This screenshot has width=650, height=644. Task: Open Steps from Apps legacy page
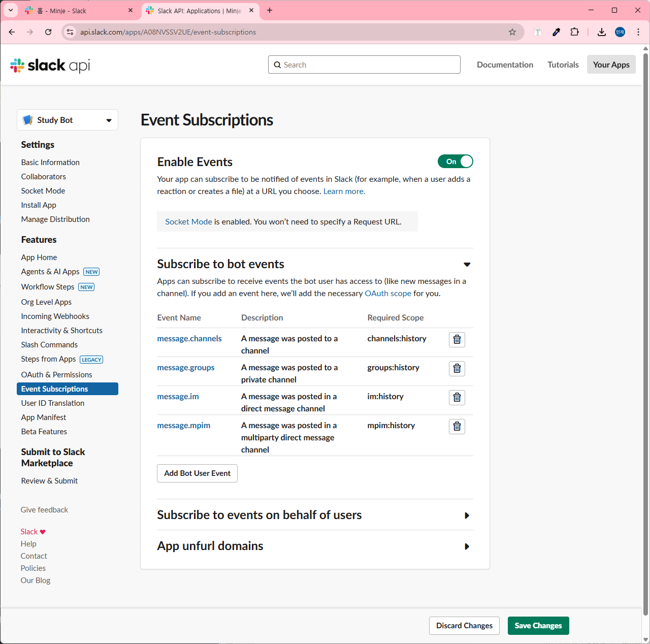48,359
